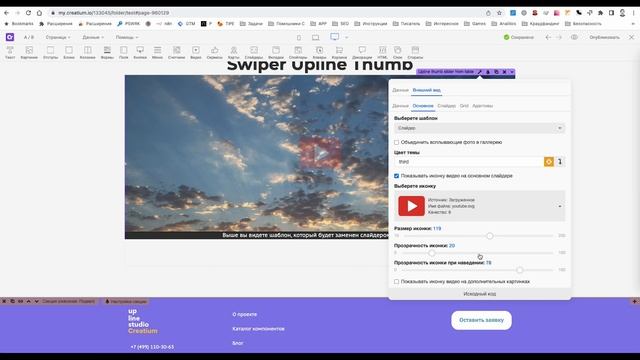Select desktop monitor preview
The height and width of the screenshot is (360, 640).
click(x=334, y=37)
